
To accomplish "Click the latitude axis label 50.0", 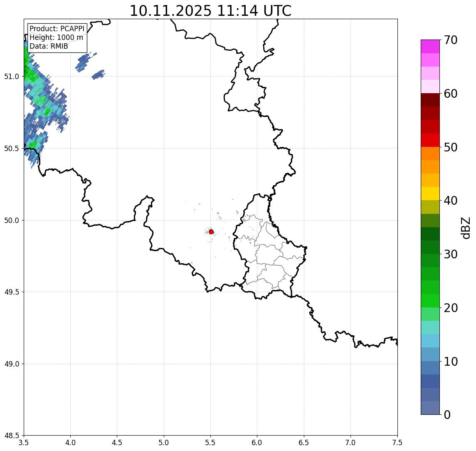I will tap(11, 221).
